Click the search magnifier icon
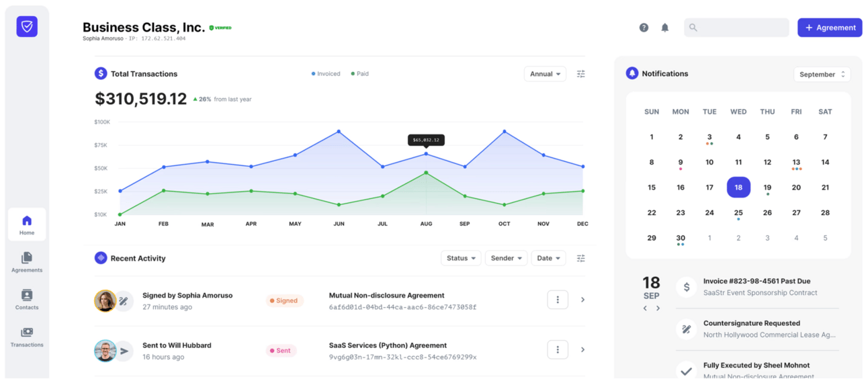The image size is (868, 379). click(x=693, y=28)
